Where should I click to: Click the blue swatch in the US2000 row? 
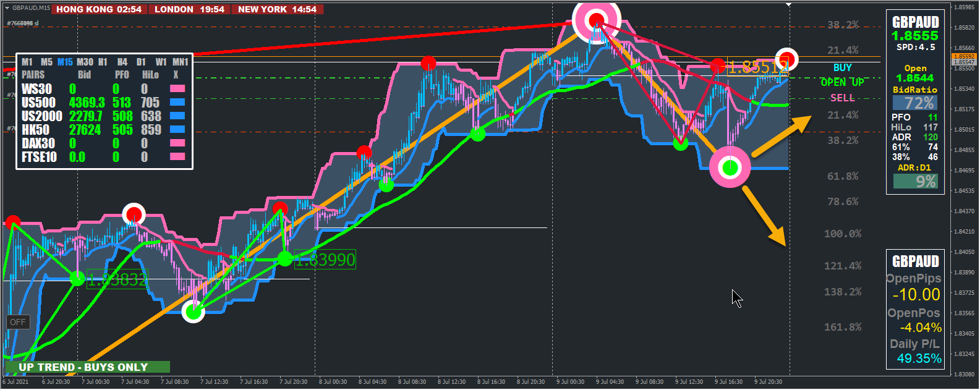(x=177, y=116)
